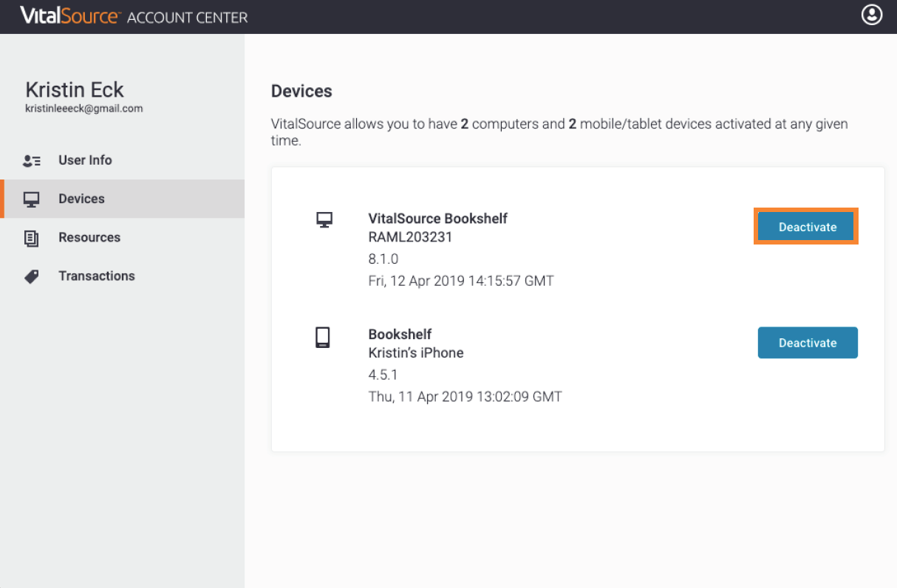Open the Transactions label in sidebar
897x588 pixels.
pos(97,276)
